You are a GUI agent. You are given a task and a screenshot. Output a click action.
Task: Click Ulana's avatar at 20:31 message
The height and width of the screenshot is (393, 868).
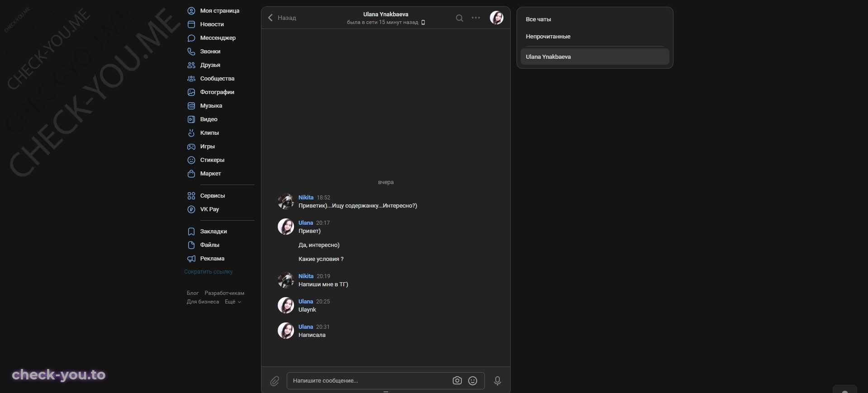(x=286, y=331)
